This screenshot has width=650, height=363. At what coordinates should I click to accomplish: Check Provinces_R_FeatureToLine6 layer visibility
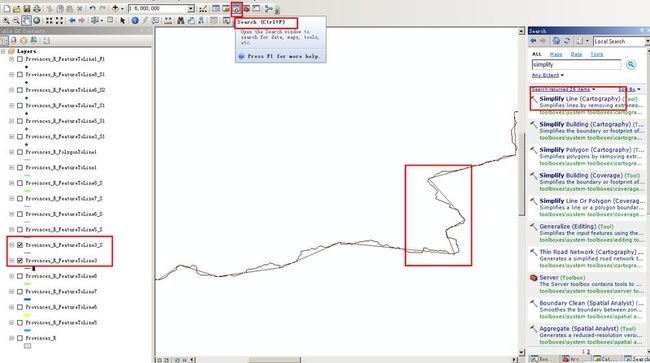pos(19,307)
